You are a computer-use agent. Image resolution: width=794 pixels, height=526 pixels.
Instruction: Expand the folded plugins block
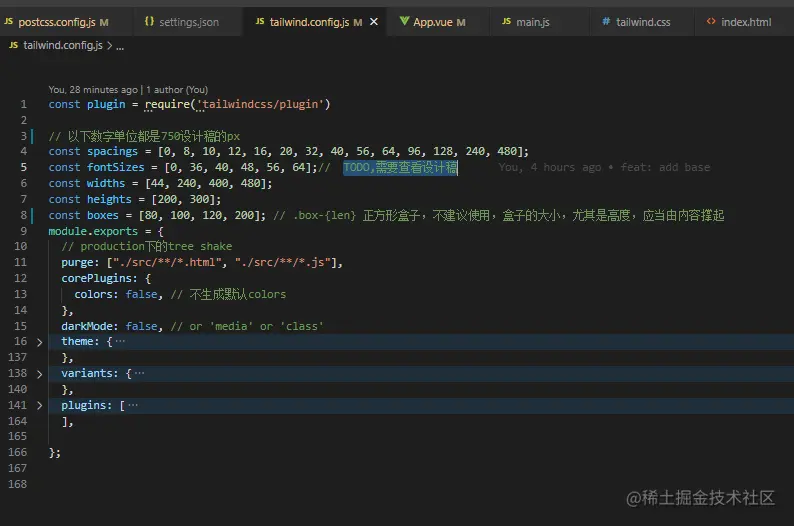pos(39,406)
